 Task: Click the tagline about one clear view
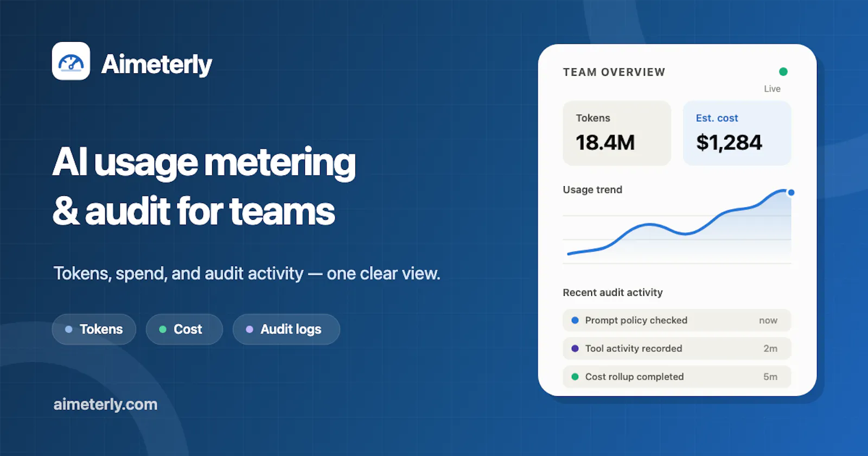pos(247,274)
